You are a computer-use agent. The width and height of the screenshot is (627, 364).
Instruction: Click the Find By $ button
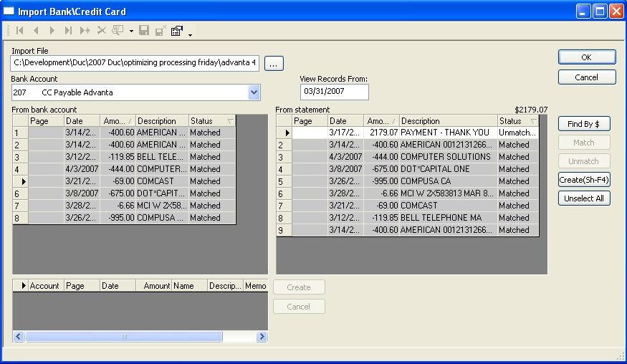(584, 124)
